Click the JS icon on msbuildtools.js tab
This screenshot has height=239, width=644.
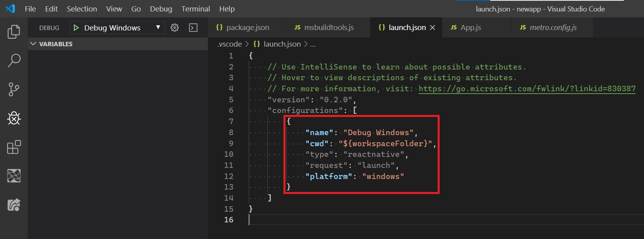pyautogui.click(x=297, y=28)
